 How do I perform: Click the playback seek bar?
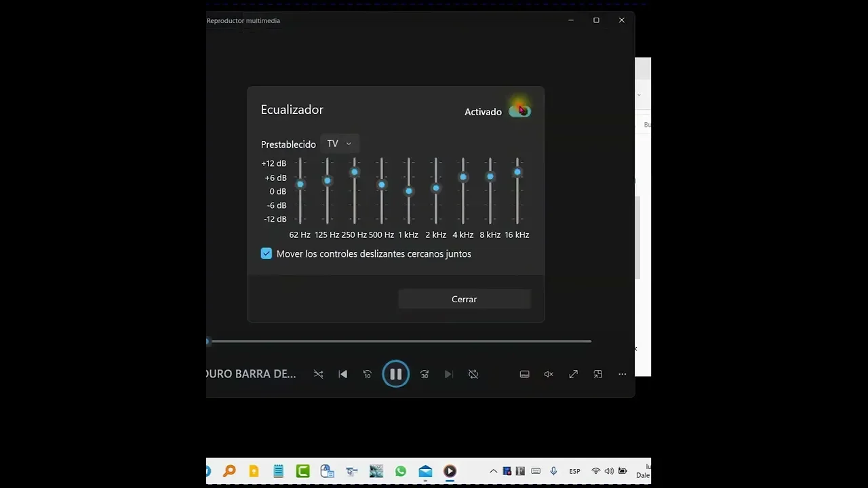click(399, 342)
